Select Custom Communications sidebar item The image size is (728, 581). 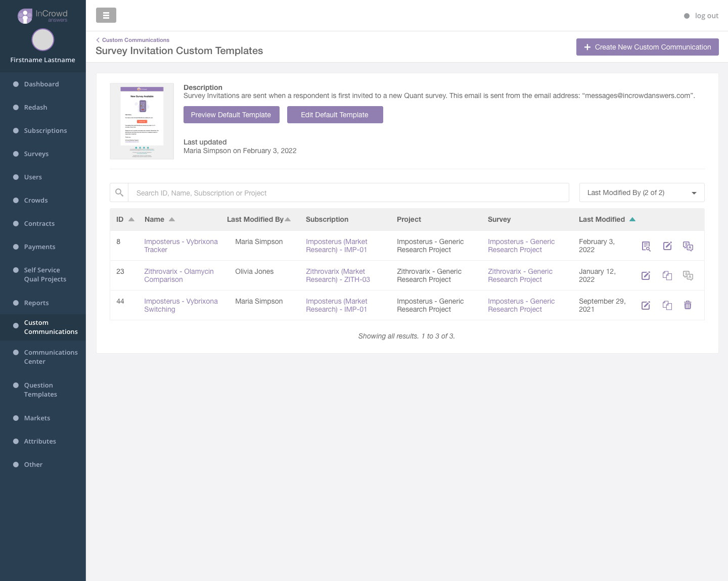click(x=43, y=327)
